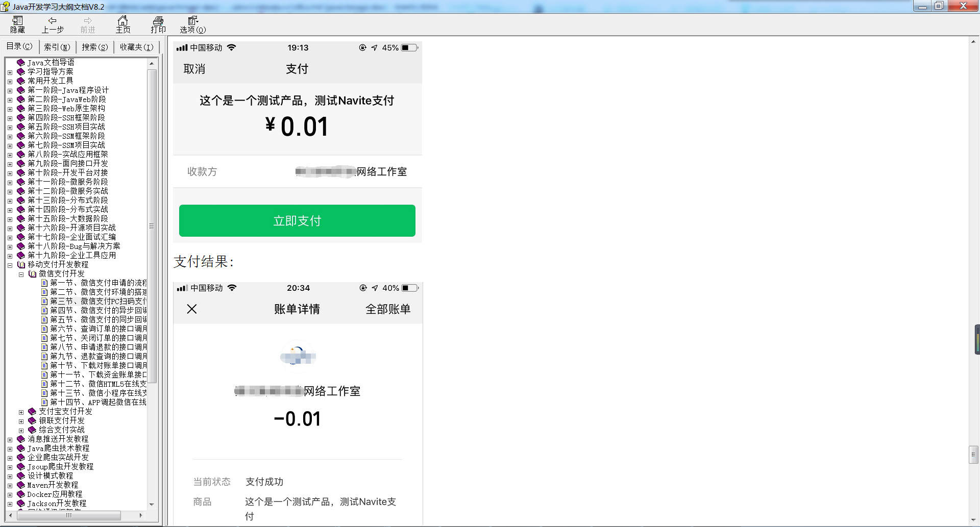This screenshot has height=527, width=980.
Task: Switch to the 索引(N) tab
Action: pos(57,47)
